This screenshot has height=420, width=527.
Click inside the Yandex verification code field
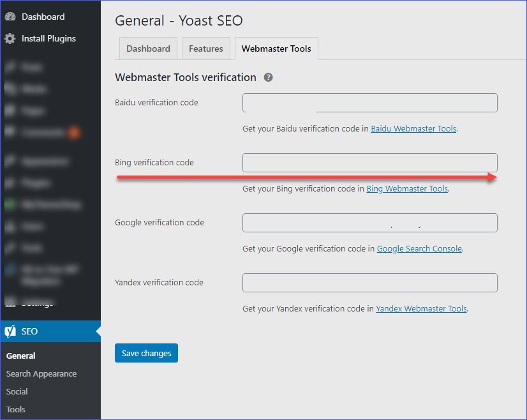tap(369, 282)
